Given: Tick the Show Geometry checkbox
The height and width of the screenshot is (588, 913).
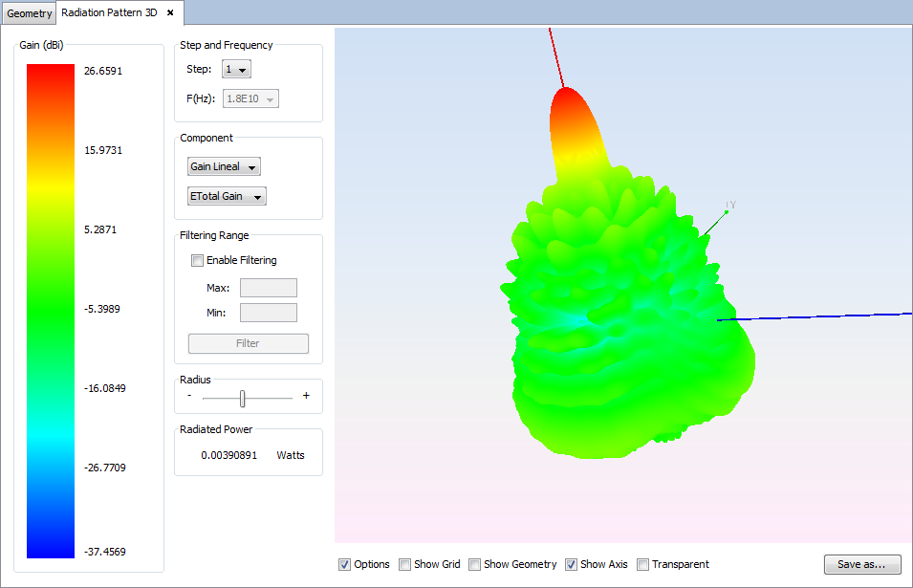Looking at the screenshot, I should point(475,564).
